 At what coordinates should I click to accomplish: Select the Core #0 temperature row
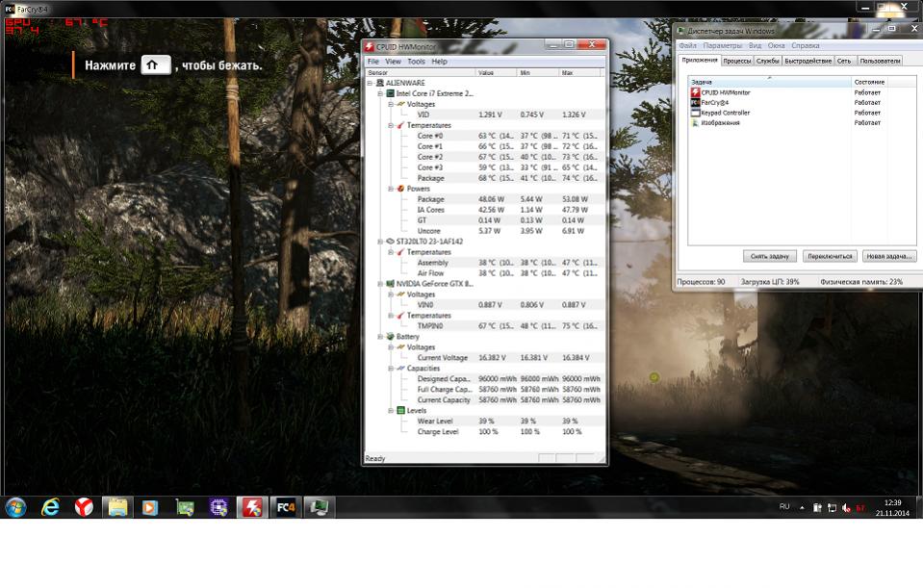[x=485, y=136]
